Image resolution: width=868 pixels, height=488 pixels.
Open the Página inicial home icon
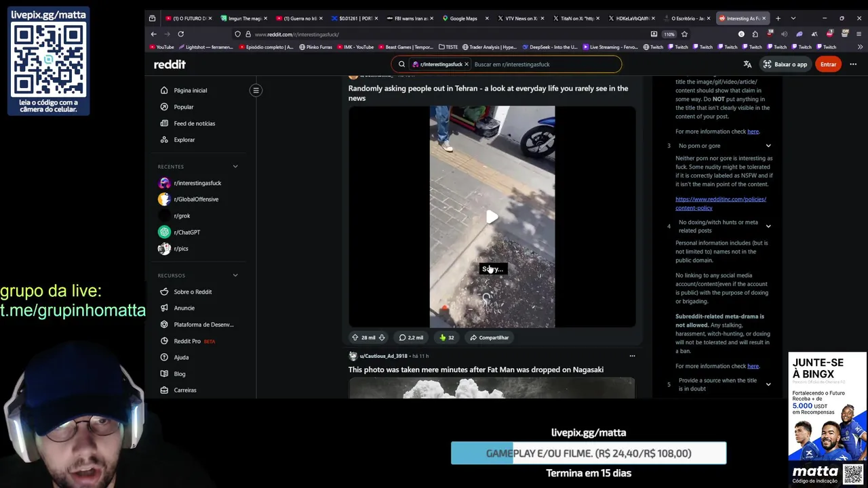click(164, 90)
